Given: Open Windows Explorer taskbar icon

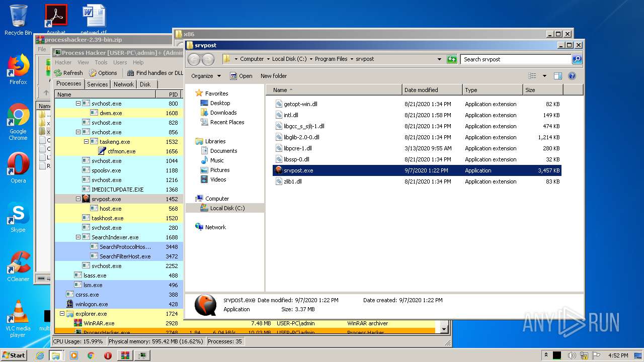Looking at the screenshot, I should click(x=56, y=355).
